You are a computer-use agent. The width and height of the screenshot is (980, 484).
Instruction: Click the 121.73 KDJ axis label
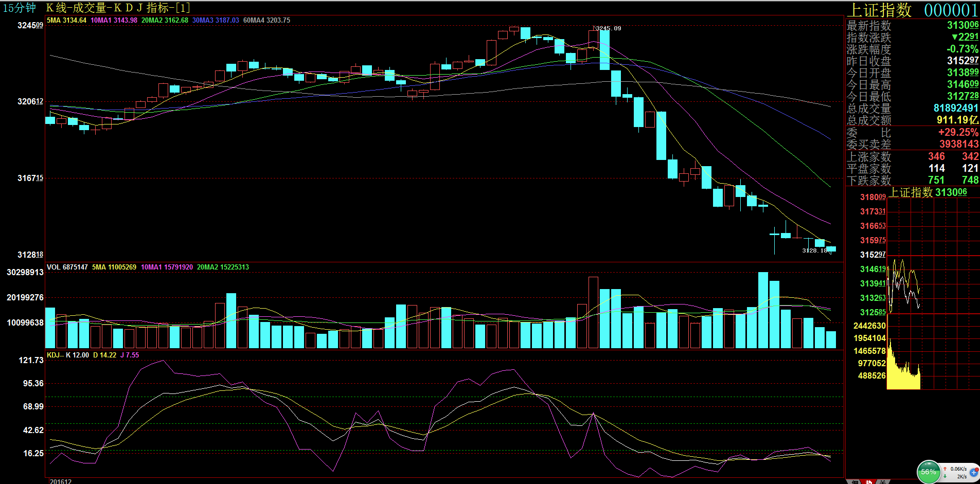[31, 361]
